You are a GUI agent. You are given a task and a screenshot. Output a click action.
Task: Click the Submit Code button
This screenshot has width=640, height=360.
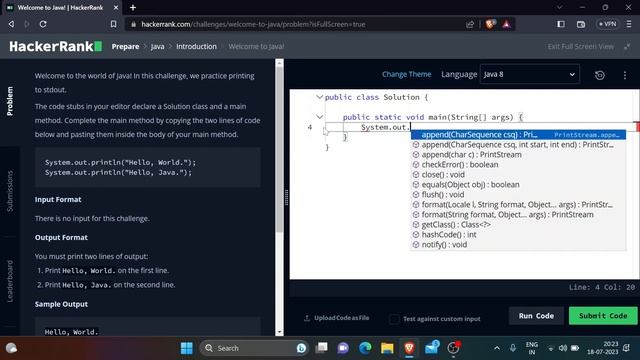pyautogui.click(x=603, y=316)
